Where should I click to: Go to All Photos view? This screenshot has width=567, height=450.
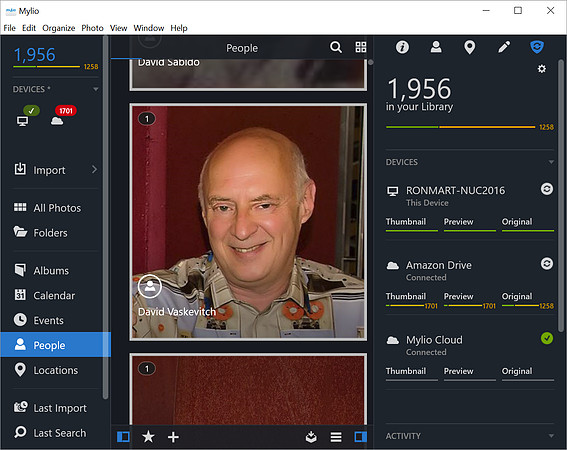pyautogui.click(x=55, y=208)
